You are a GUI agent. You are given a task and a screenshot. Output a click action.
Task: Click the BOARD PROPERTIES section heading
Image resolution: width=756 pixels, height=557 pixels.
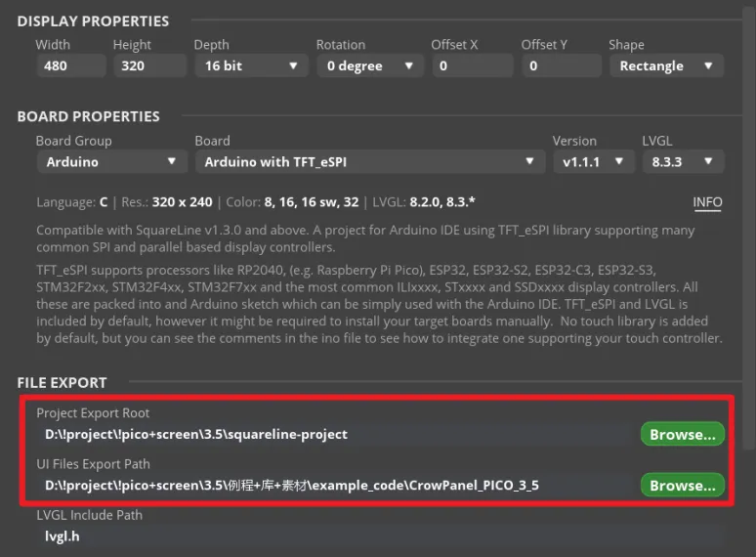click(88, 116)
